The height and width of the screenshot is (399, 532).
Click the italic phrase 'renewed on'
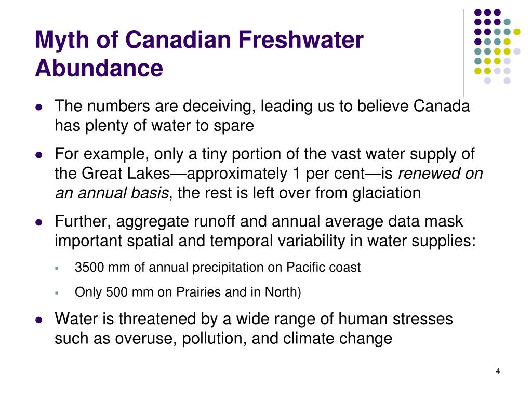pyautogui.click(x=441, y=174)
